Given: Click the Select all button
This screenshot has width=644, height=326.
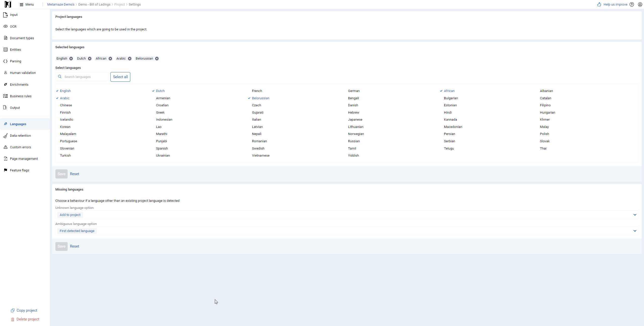Looking at the screenshot, I should 120,77.
